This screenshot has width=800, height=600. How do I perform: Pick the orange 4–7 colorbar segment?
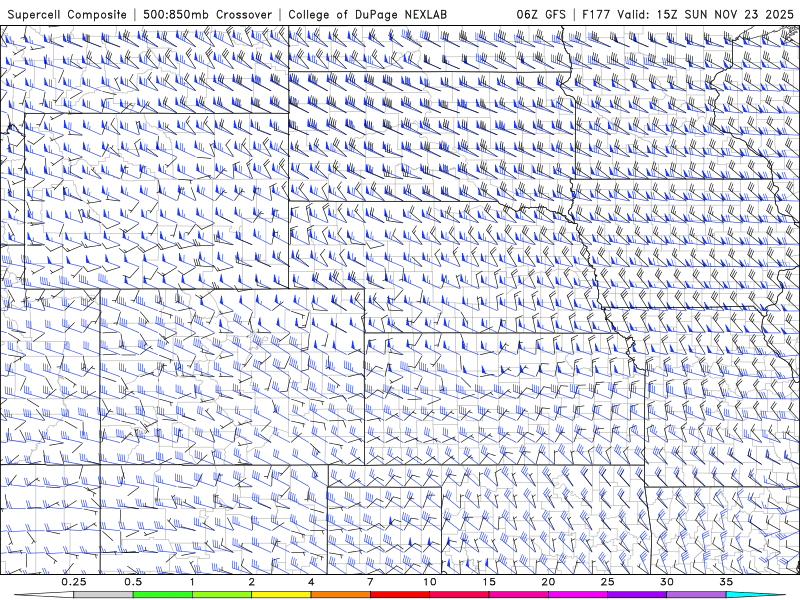[x=340, y=595]
